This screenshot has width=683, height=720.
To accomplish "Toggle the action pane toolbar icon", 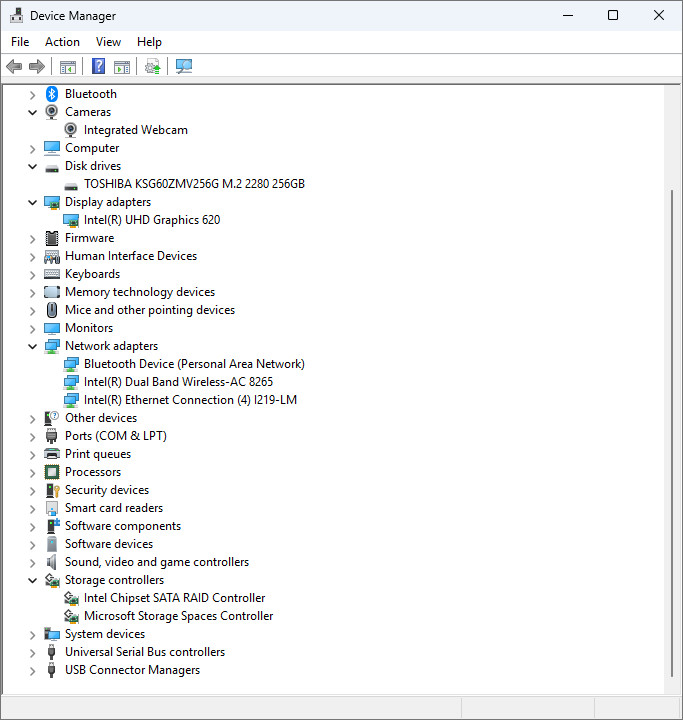I will [x=122, y=67].
